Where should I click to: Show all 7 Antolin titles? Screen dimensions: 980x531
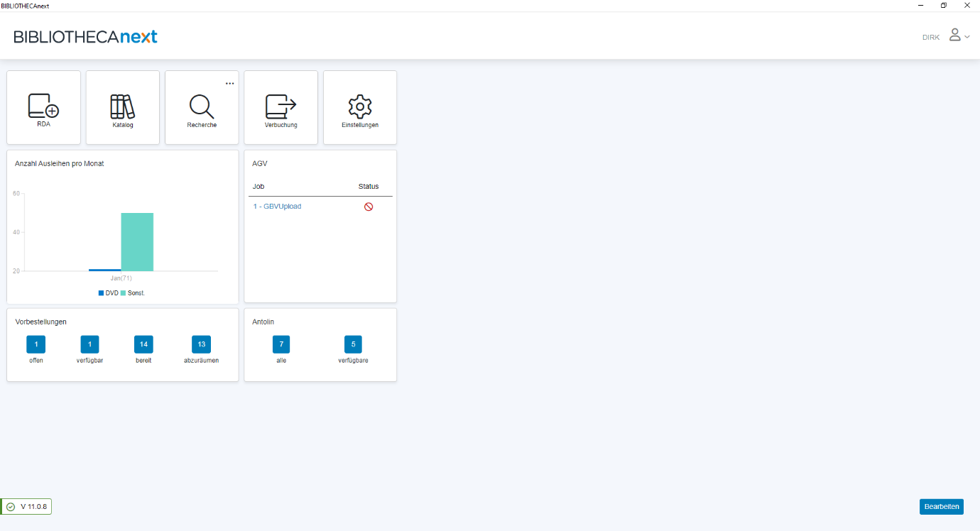(x=281, y=344)
